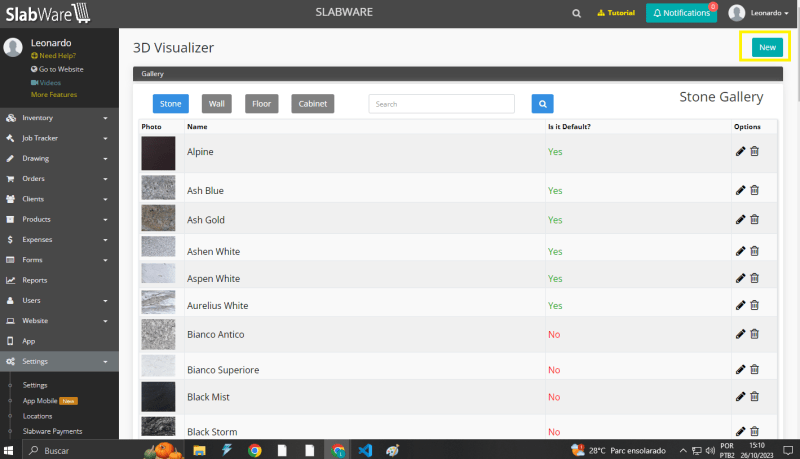The width and height of the screenshot is (800, 459).
Task: Switch to the Cabinet gallery tab
Action: pyautogui.click(x=313, y=104)
